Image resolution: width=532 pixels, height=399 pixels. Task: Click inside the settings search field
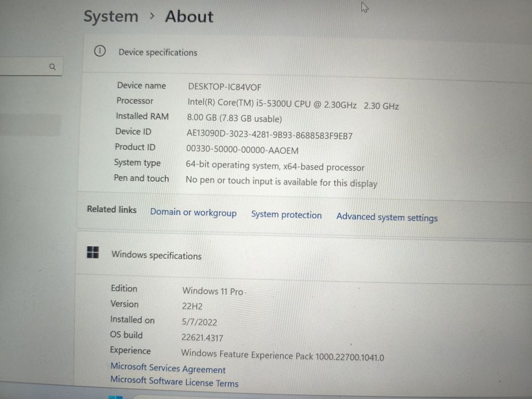[31, 67]
